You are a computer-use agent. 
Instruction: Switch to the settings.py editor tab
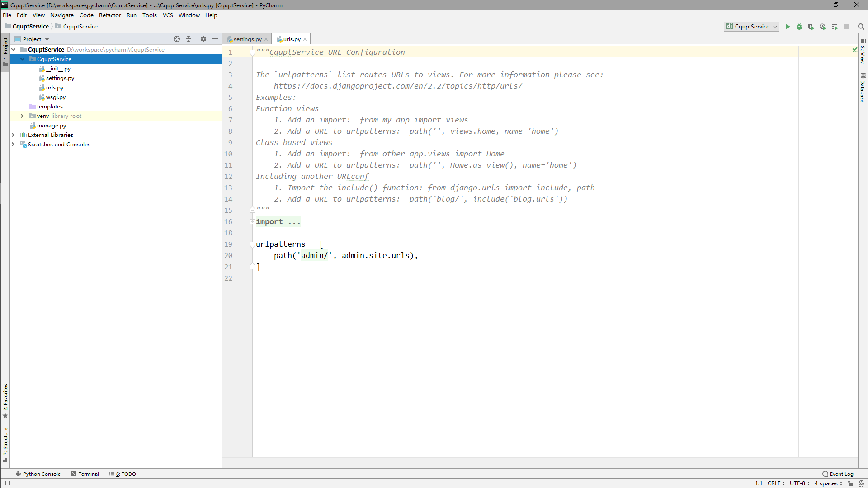[x=247, y=39]
